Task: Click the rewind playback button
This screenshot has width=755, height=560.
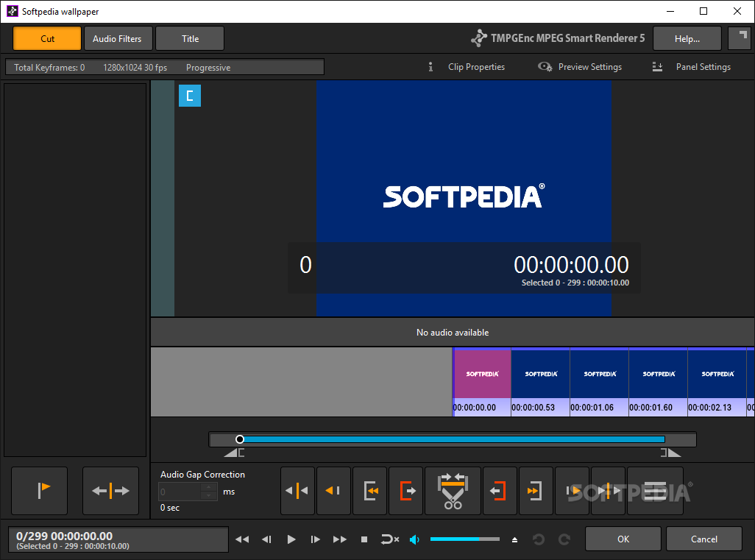Action: (242, 539)
